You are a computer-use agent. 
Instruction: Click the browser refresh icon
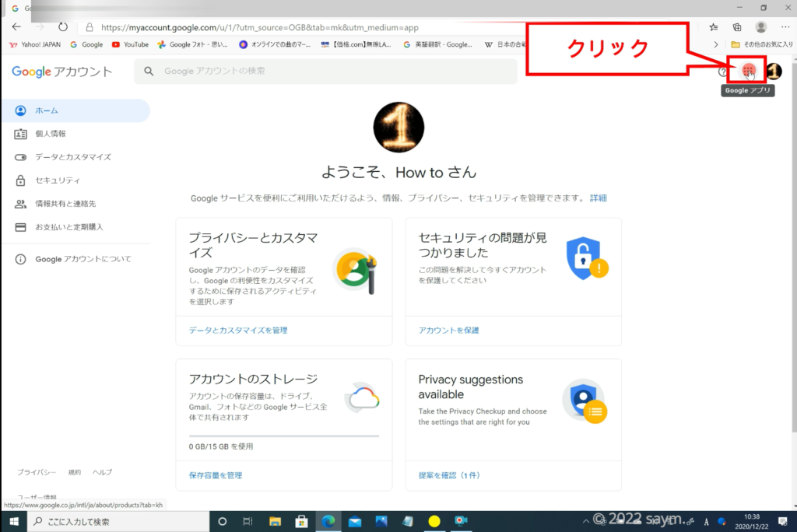coord(63,26)
